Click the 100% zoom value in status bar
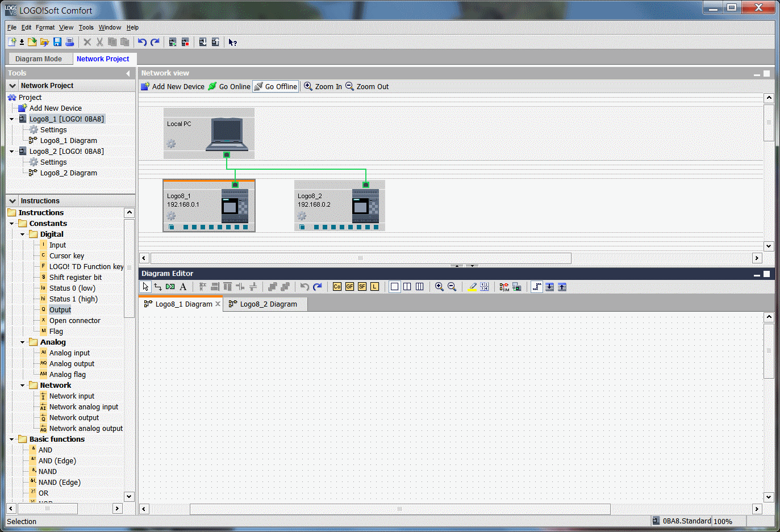Screen dimensions: 780x532 [723, 521]
